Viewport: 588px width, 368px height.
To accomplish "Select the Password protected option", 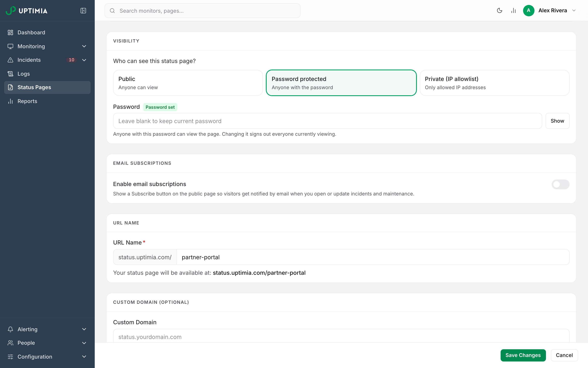I will [341, 83].
